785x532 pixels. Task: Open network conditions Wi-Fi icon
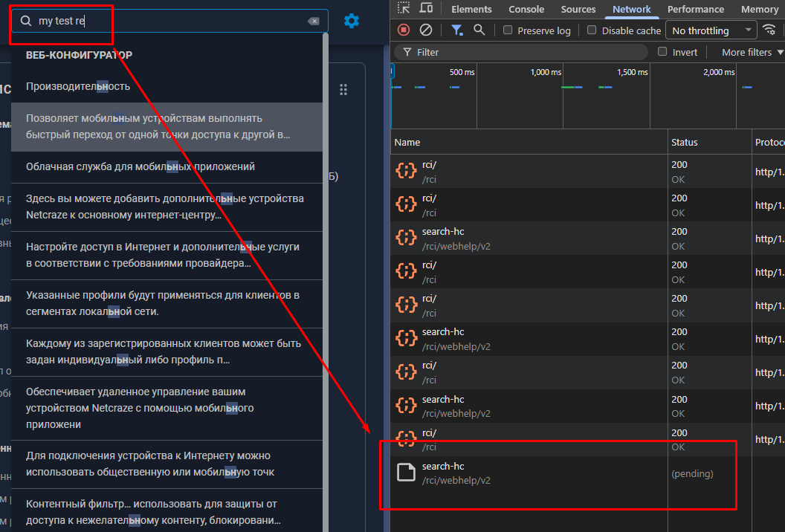pyautogui.click(x=769, y=30)
